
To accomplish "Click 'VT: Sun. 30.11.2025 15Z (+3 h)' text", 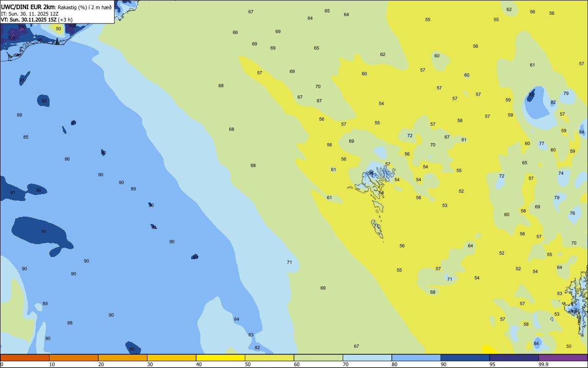I will (x=37, y=20).
